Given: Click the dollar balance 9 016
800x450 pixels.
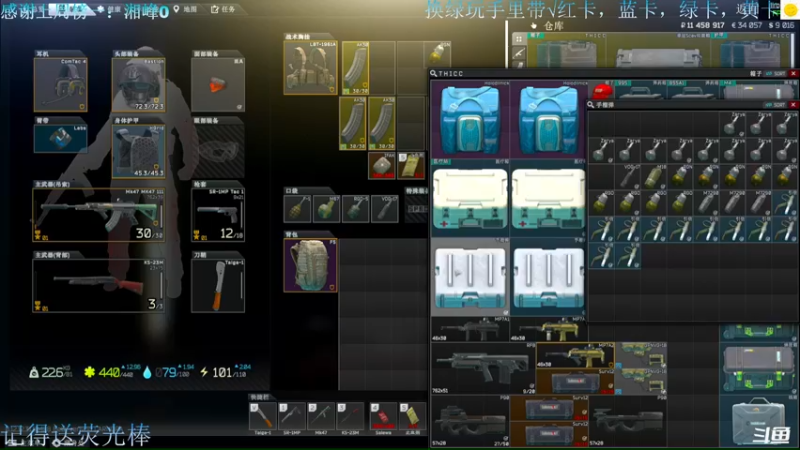Looking at the screenshot, I should [x=784, y=25].
